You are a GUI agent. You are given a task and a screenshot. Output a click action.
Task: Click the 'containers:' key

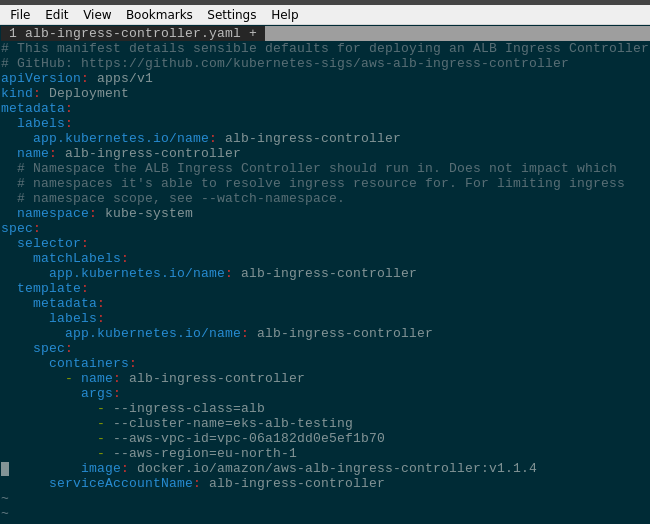[92, 363]
